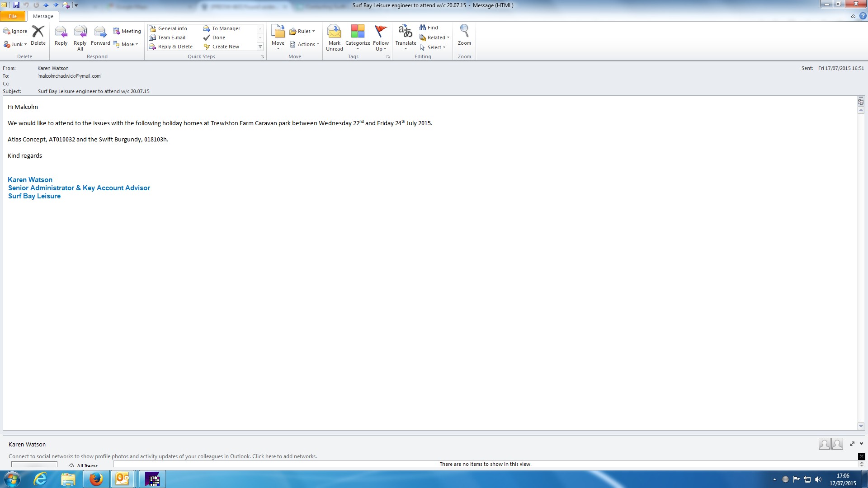
Task: Forward this email message
Action: (x=100, y=33)
